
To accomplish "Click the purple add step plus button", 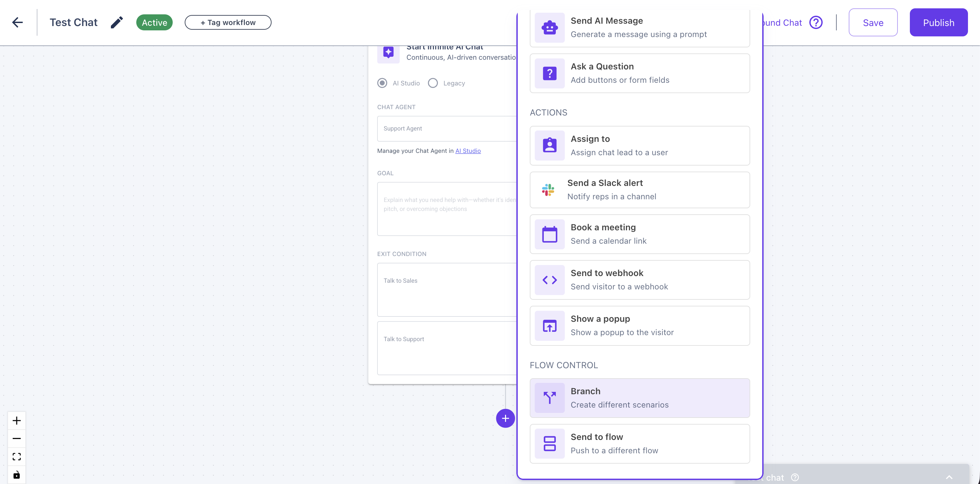I will pos(505,418).
